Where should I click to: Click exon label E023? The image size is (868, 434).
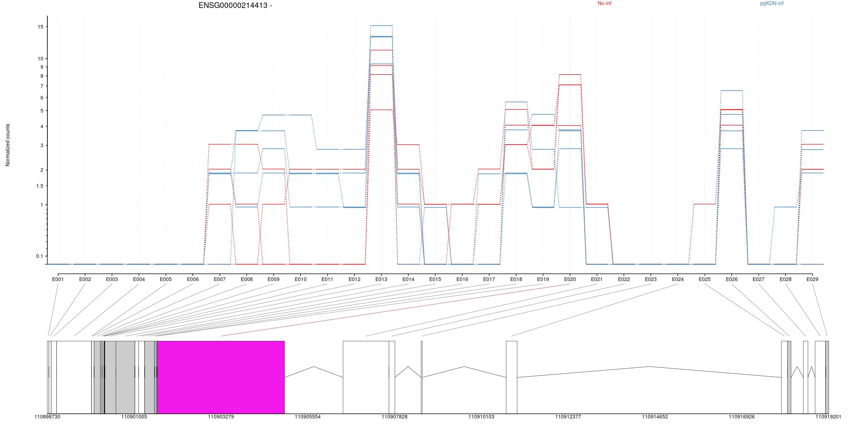(x=651, y=279)
